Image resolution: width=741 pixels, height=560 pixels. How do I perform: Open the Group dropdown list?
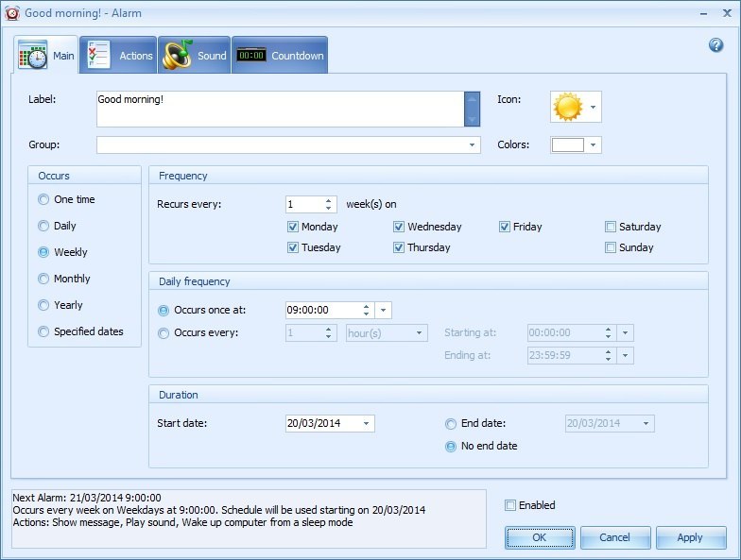pyautogui.click(x=473, y=145)
